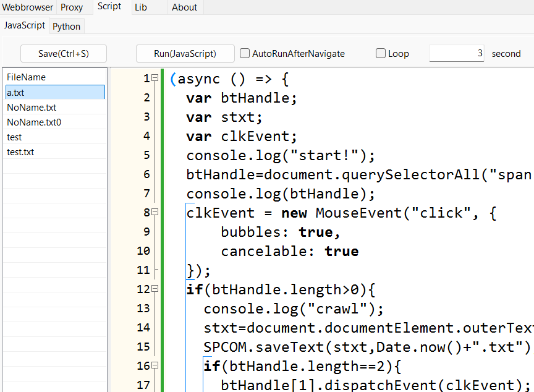This screenshot has width=534, height=392.
Task: Switch to the Proxy tab
Action: point(72,7)
